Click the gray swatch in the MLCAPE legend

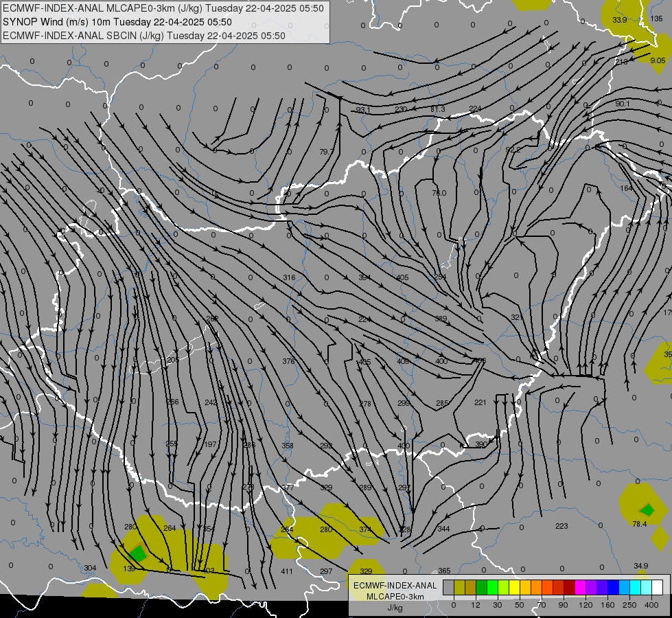[x=448, y=588]
